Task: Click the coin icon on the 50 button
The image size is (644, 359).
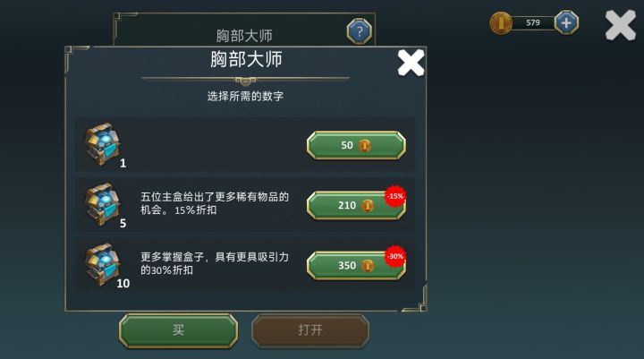Action: click(x=364, y=145)
